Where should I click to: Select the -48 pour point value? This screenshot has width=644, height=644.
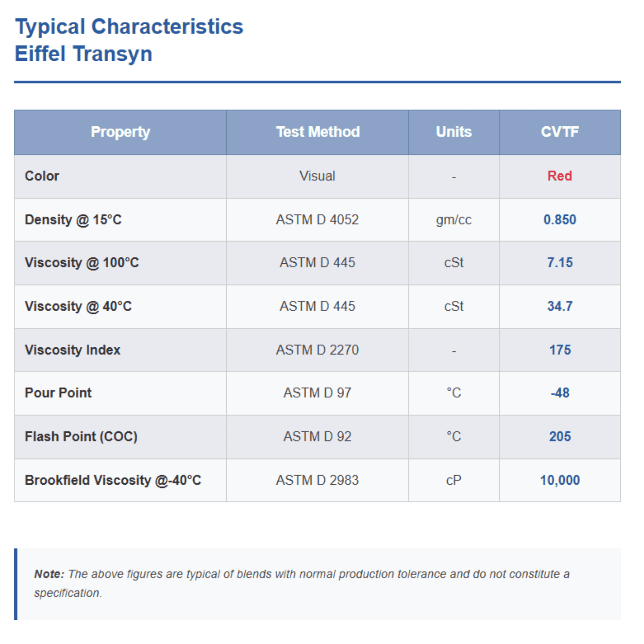coord(560,393)
